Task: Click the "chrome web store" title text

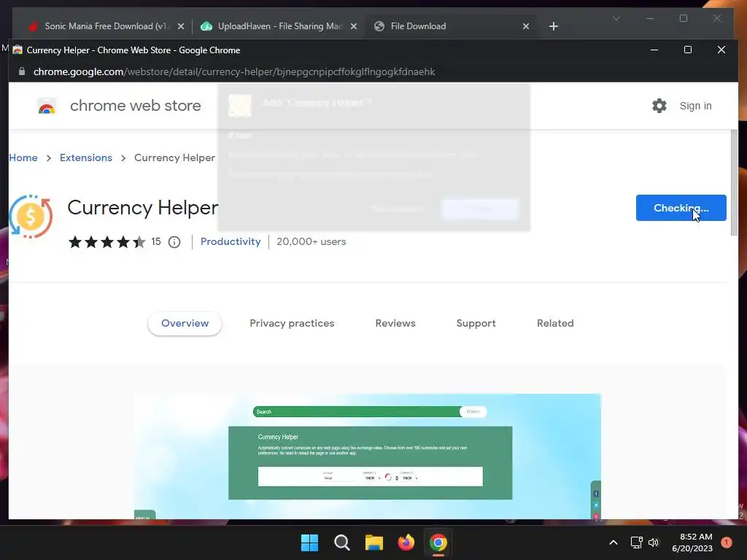Action: 135,106
